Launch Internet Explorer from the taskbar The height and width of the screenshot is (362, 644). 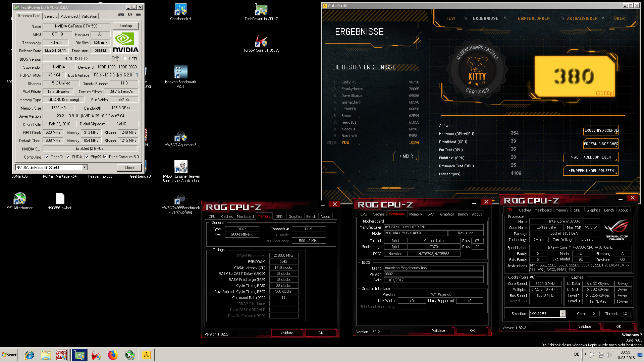30,355
